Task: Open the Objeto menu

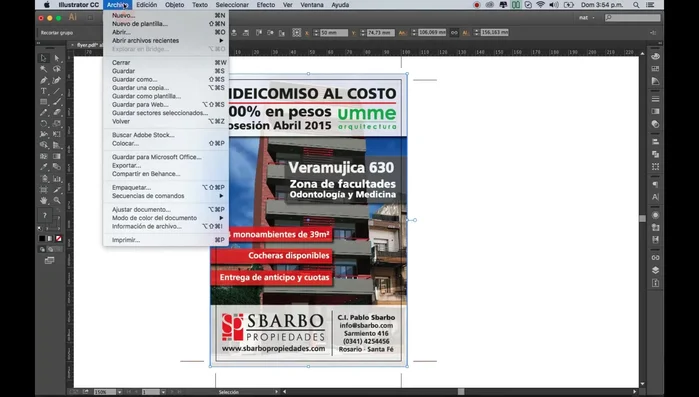Action: (x=174, y=5)
